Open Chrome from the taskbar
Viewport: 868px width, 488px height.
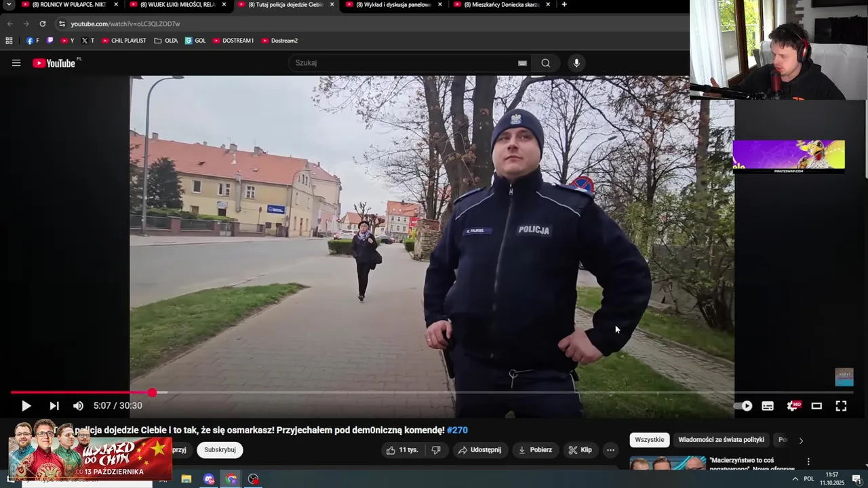(231, 479)
